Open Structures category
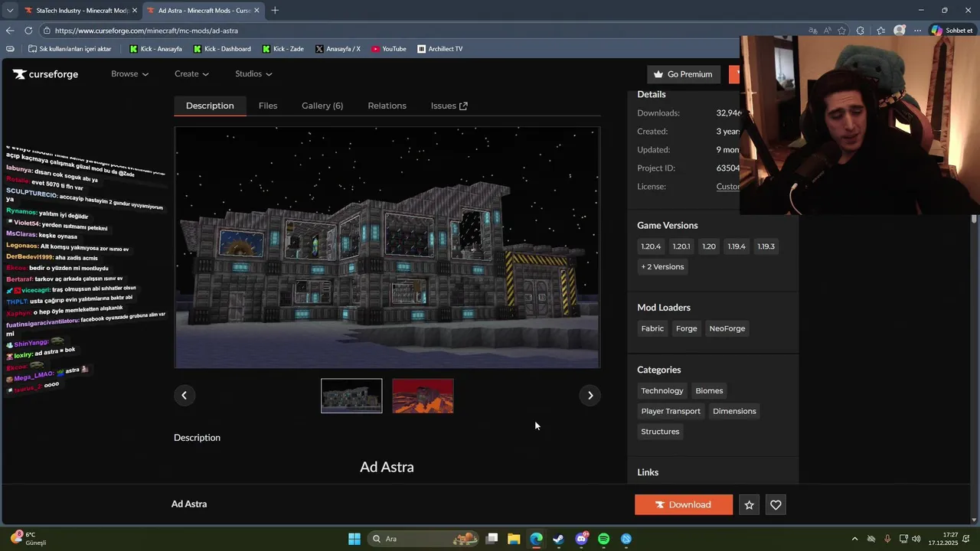The height and width of the screenshot is (551, 980). pyautogui.click(x=660, y=432)
